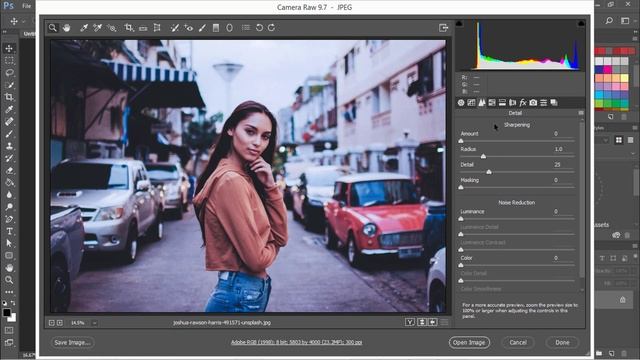640x360 pixels.
Task: Switch to the Presets tab
Action: coord(543,103)
